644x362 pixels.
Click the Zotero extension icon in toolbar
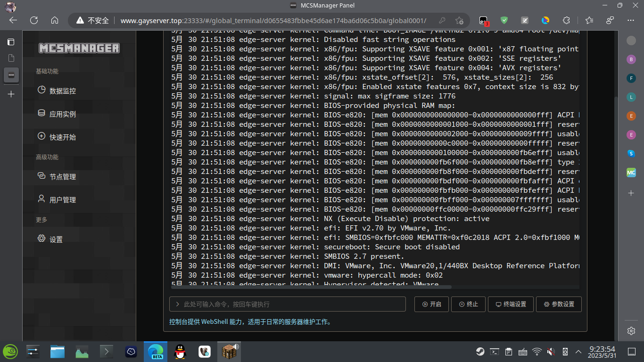(x=524, y=20)
